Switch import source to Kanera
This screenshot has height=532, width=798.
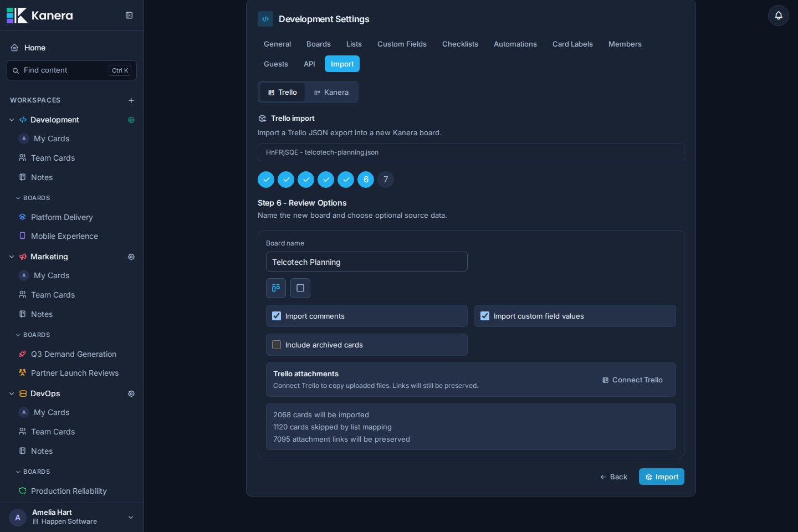(331, 92)
